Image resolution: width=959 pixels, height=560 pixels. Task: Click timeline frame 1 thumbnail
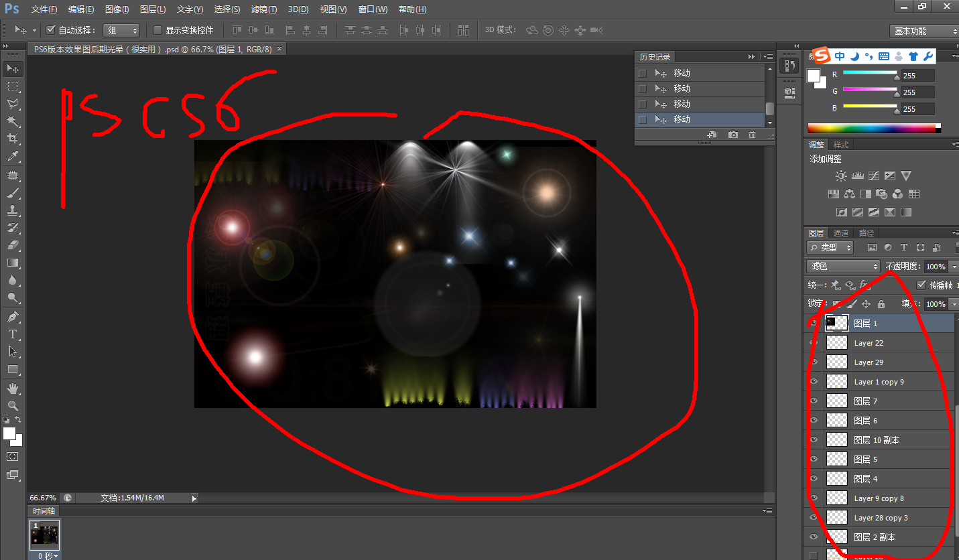coord(45,535)
